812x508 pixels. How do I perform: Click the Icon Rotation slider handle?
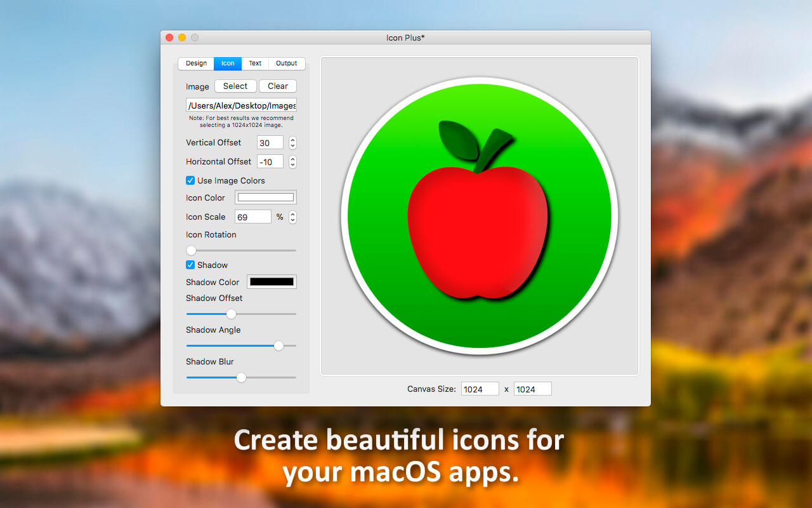click(x=191, y=250)
